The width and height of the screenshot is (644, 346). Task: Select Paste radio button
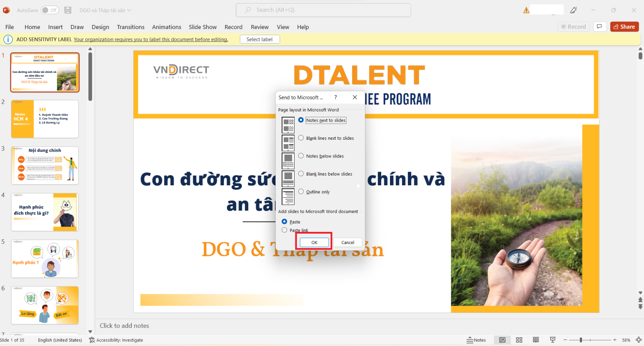point(285,222)
